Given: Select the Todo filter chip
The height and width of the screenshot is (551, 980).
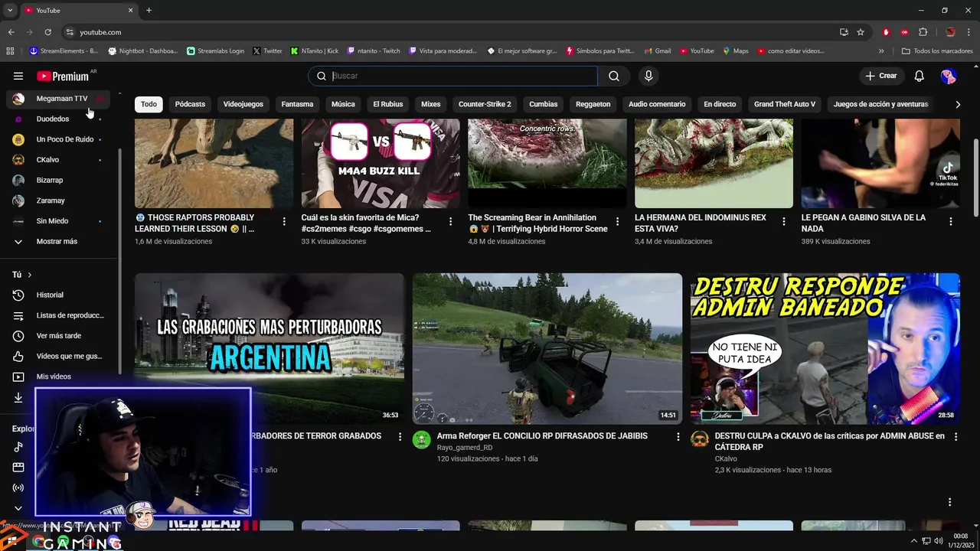Looking at the screenshot, I should [149, 104].
